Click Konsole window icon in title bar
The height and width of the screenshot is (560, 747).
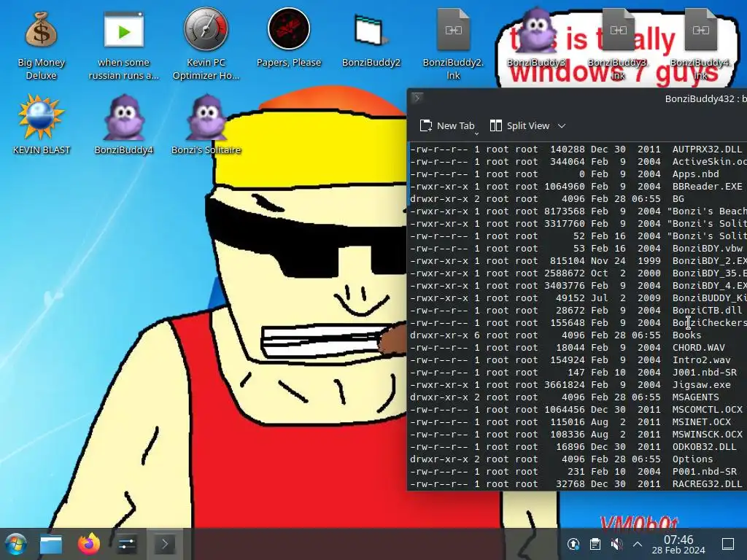tap(417, 98)
